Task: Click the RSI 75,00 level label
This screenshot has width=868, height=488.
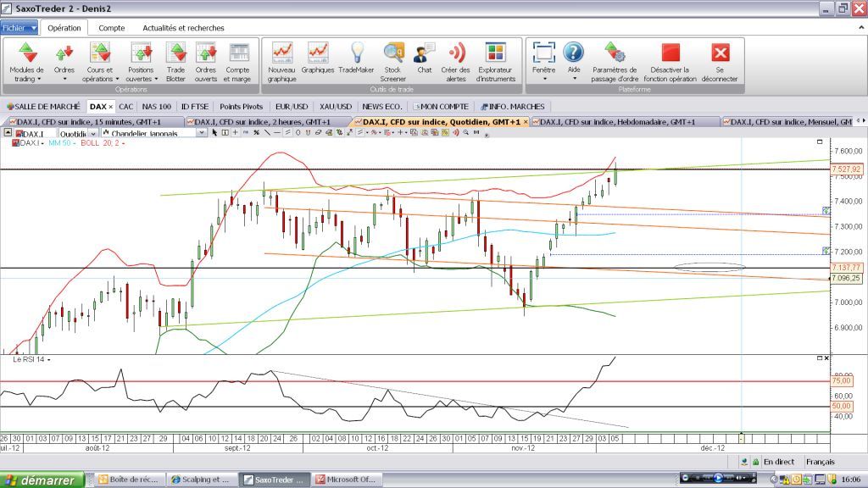Action: [841, 380]
